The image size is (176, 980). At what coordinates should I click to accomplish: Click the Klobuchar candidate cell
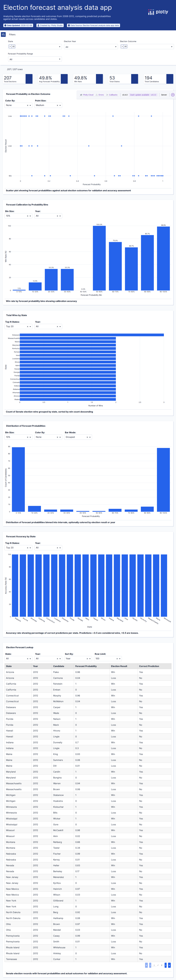pyautogui.click(x=63, y=807)
